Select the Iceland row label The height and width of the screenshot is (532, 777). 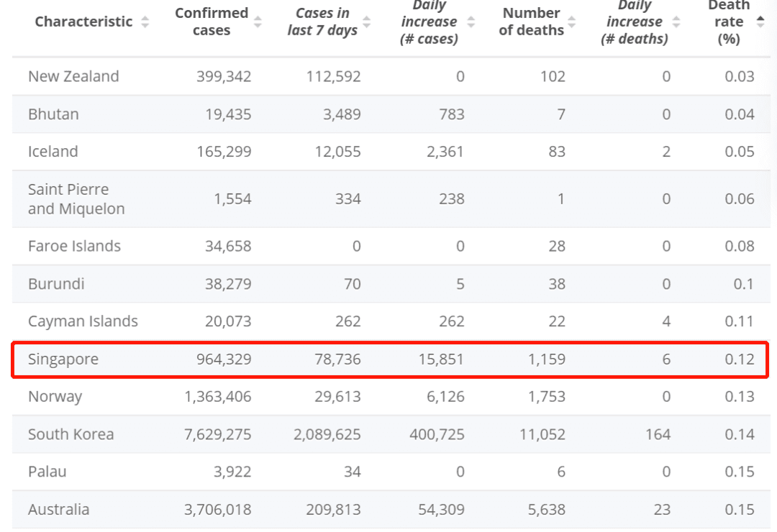53,152
